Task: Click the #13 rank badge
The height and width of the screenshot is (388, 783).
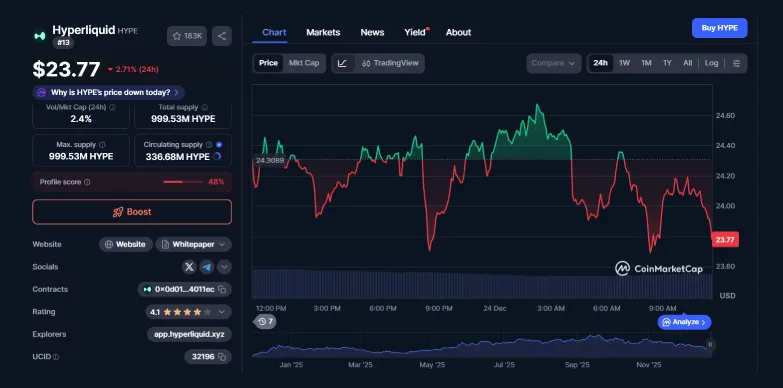Action: 63,43
